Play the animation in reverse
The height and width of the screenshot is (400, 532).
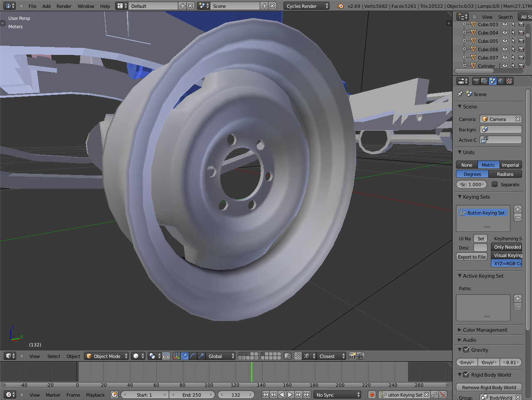click(282, 395)
